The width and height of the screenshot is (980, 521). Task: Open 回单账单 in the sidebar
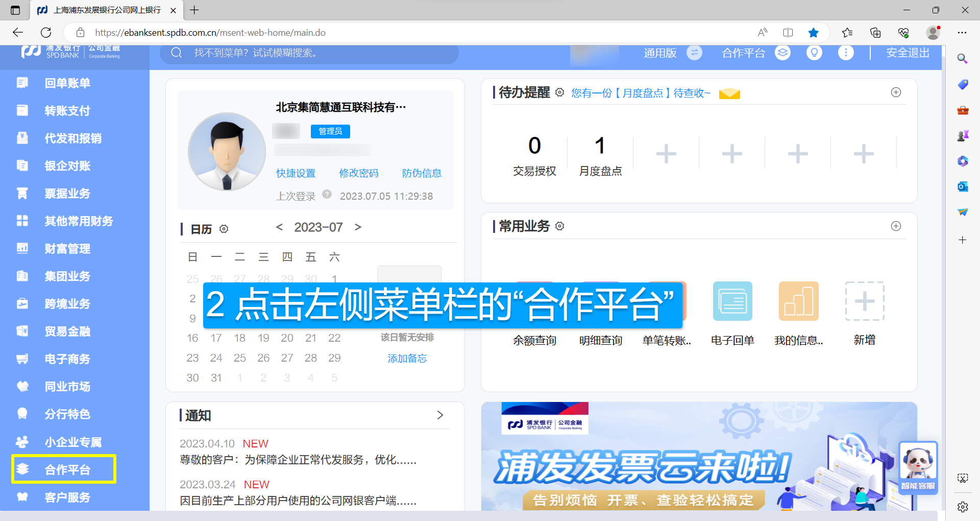[67, 83]
